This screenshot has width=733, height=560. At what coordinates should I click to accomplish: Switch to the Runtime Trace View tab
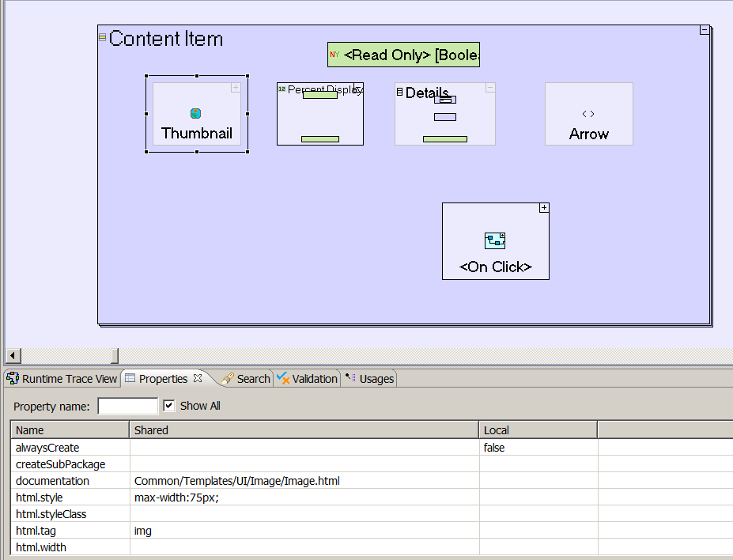[x=62, y=379]
